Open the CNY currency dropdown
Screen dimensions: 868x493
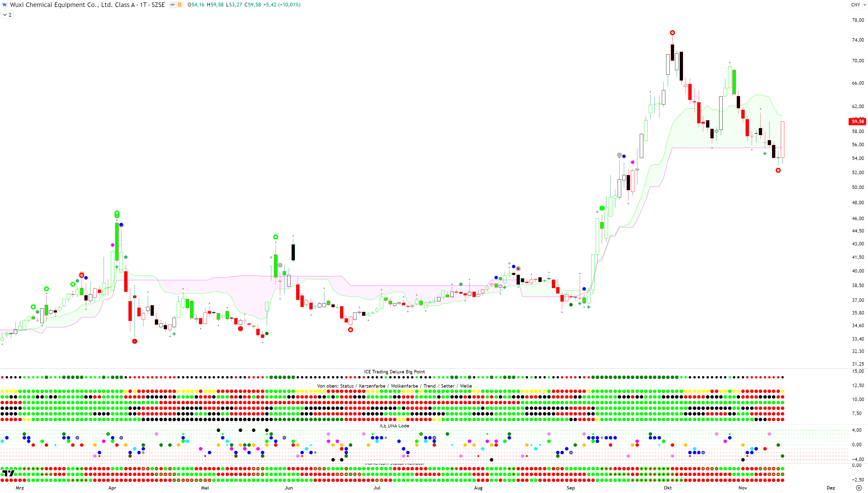click(858, 5)
